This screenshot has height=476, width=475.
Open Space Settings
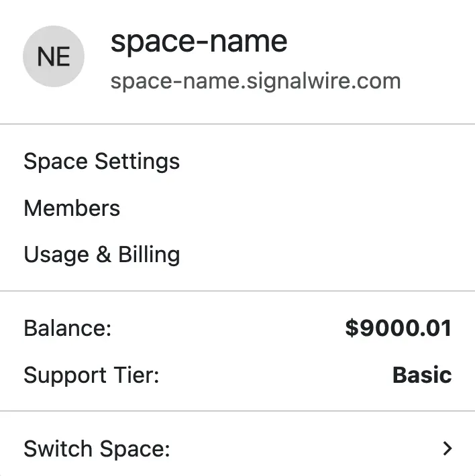point(101,162)
